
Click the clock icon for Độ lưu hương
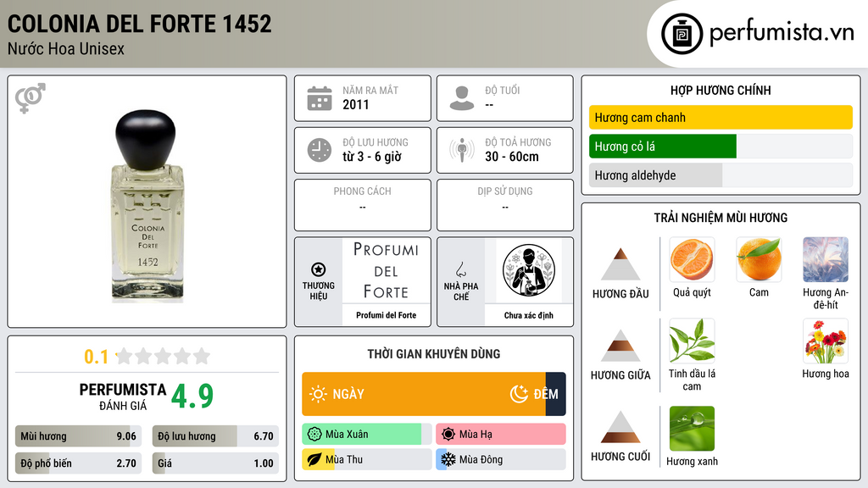(x=320, y=150)
